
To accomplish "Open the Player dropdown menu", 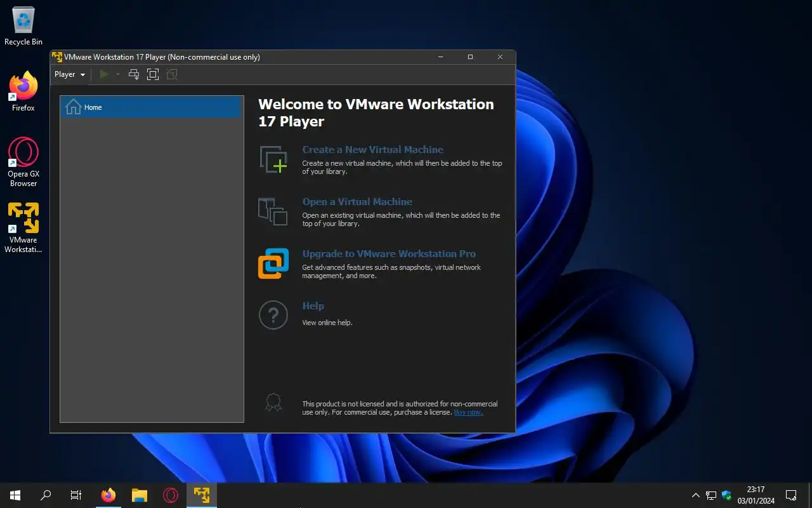I will point(70,74).
